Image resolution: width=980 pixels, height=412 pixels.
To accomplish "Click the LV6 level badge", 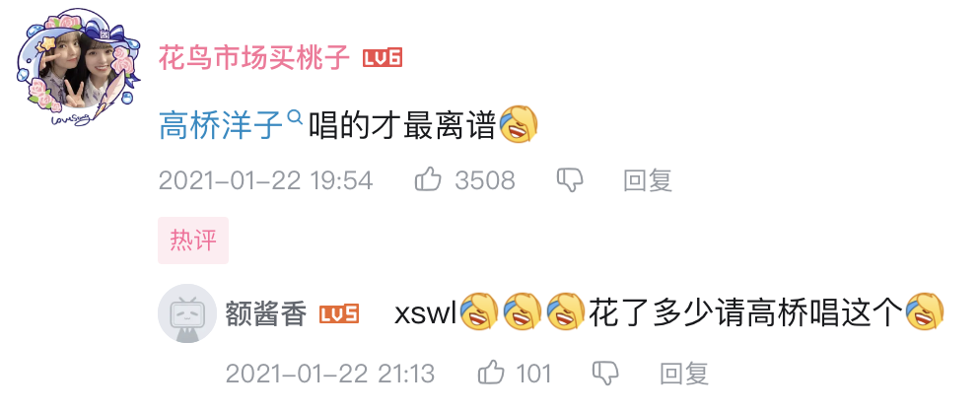I will tap(383, 58).
